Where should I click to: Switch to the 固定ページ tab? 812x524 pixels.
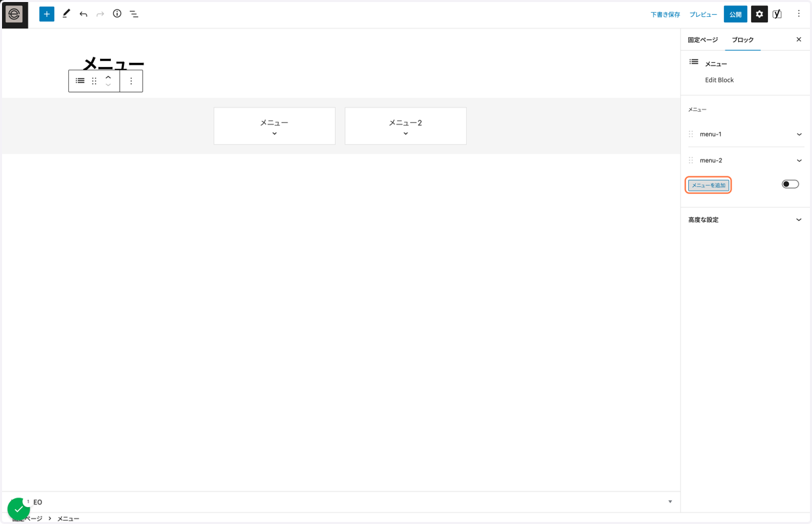pyautogui.click(x=703, y=40)
